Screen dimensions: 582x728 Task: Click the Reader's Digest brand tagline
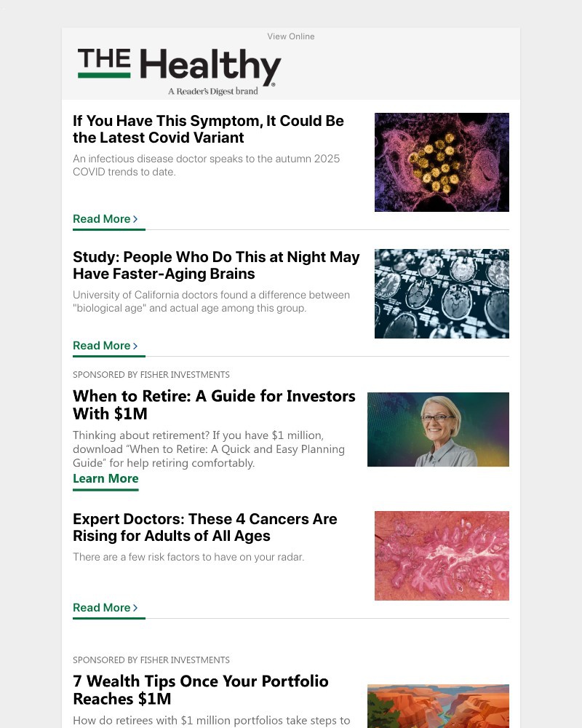pyautogui.click(x=213, y=92)
